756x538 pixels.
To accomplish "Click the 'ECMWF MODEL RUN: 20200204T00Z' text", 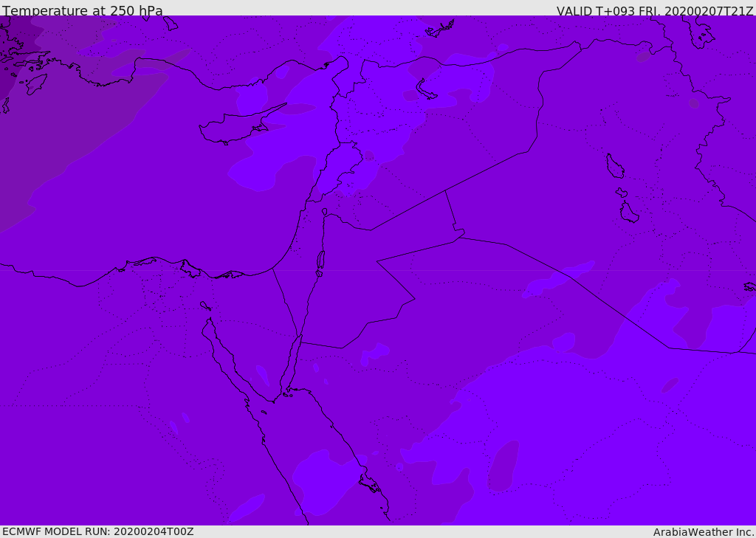I will pyautogui.click(x=98, y=531).
